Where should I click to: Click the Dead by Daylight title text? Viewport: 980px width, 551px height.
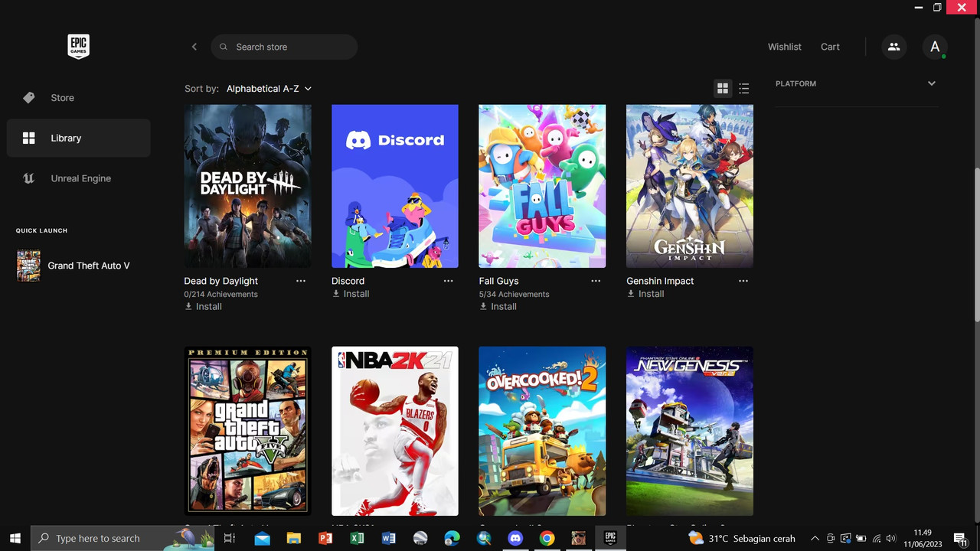pos(220,281)
